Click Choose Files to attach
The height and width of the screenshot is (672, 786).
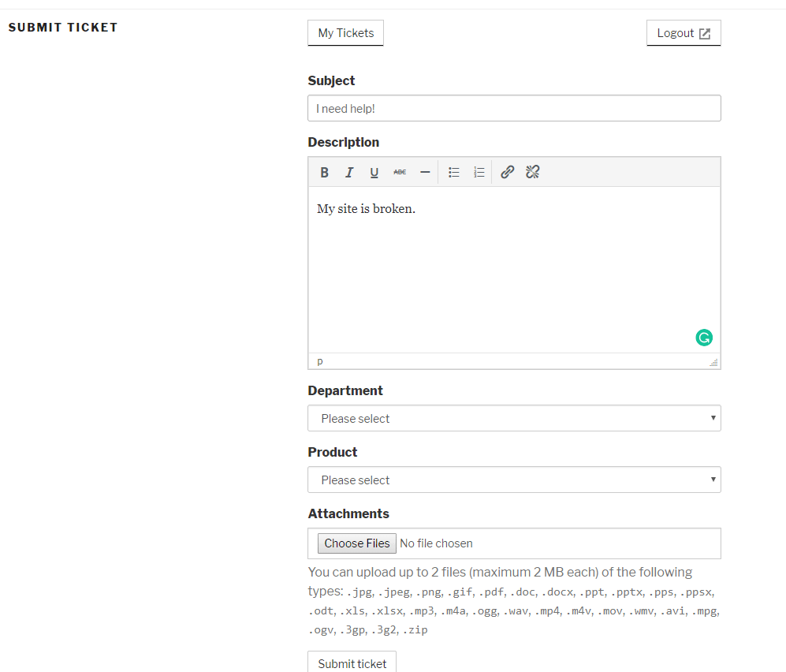357,543
